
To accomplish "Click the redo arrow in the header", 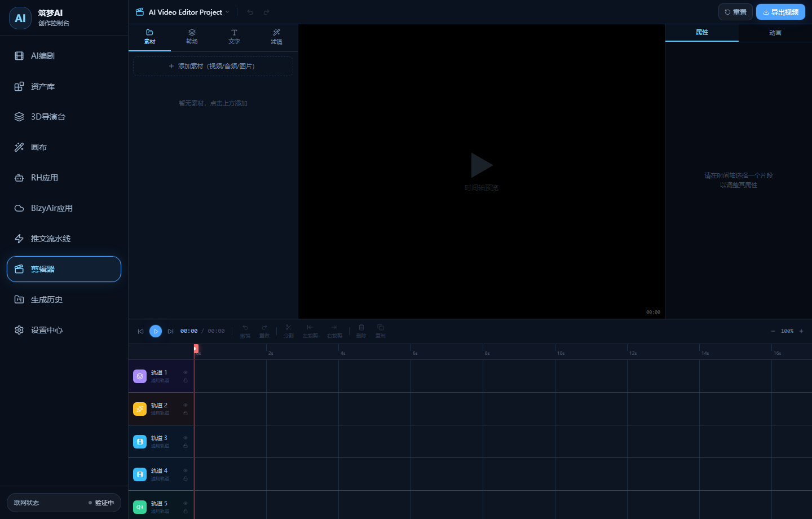I will [266, 12].
